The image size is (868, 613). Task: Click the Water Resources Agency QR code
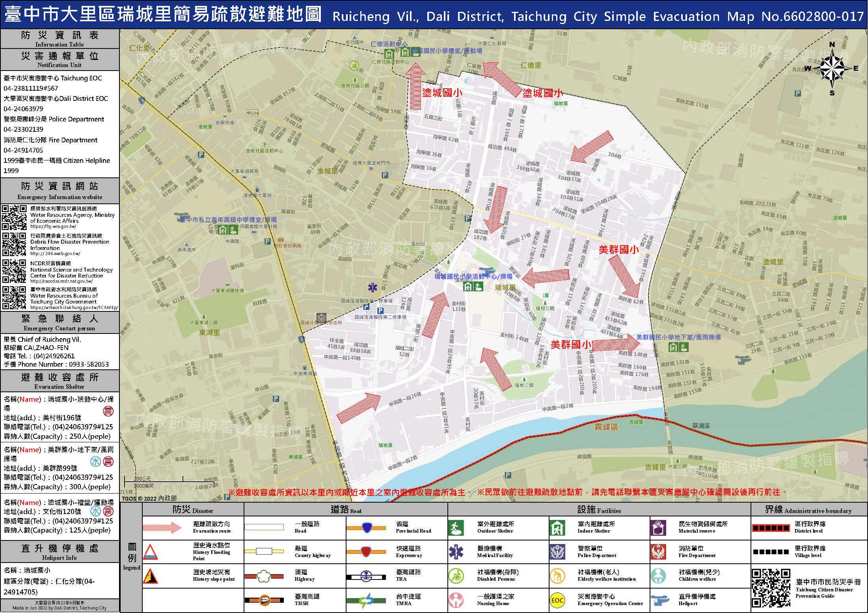pyautogui.click(x=15, y=218)
